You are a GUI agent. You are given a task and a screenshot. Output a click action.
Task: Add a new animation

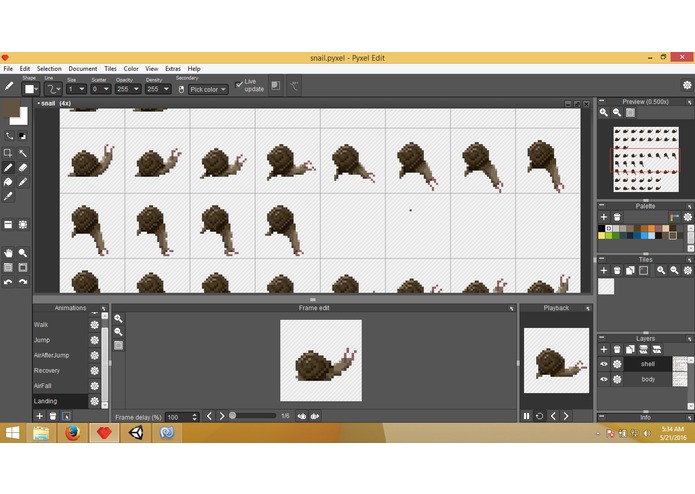coord(39,416)
